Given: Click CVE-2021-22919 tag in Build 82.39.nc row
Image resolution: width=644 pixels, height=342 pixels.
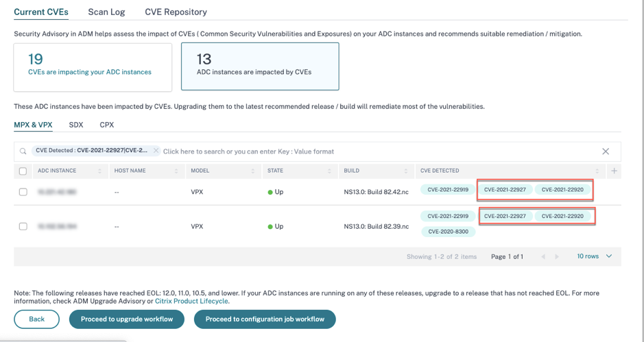Looking at the screenshot, I should pyautogui.click(x=448, y=216).
